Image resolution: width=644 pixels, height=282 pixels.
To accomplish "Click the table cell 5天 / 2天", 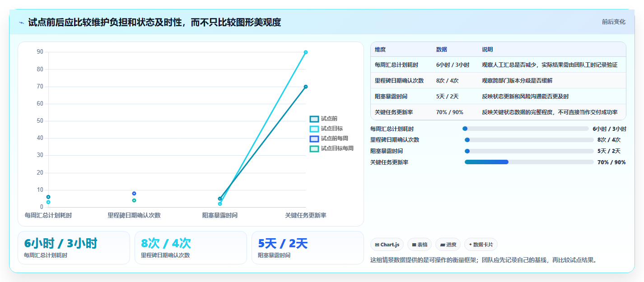I will [448, 97].
